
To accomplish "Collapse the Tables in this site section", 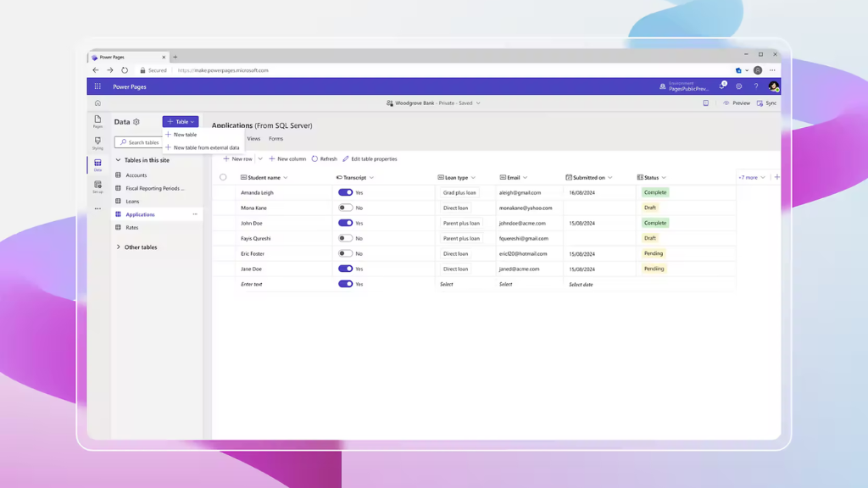I will (118, 160).
